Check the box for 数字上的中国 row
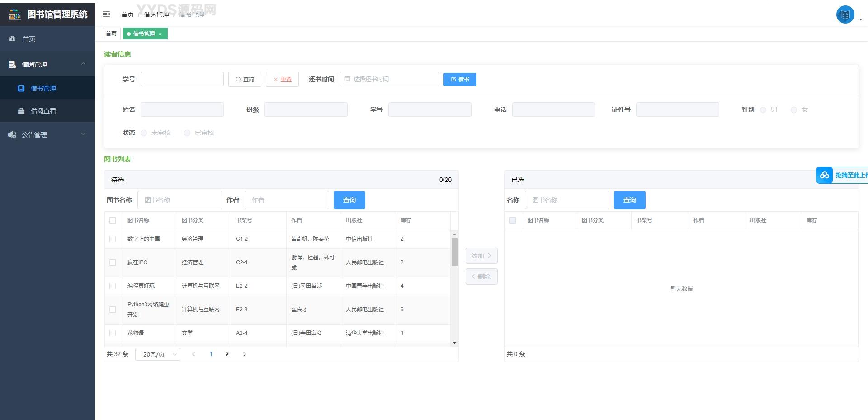Viewport: 868px width, 420px height. [113, 239]
